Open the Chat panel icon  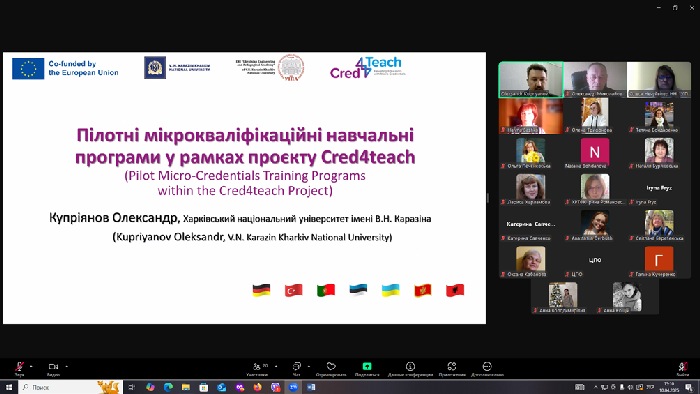pos(296,366)
